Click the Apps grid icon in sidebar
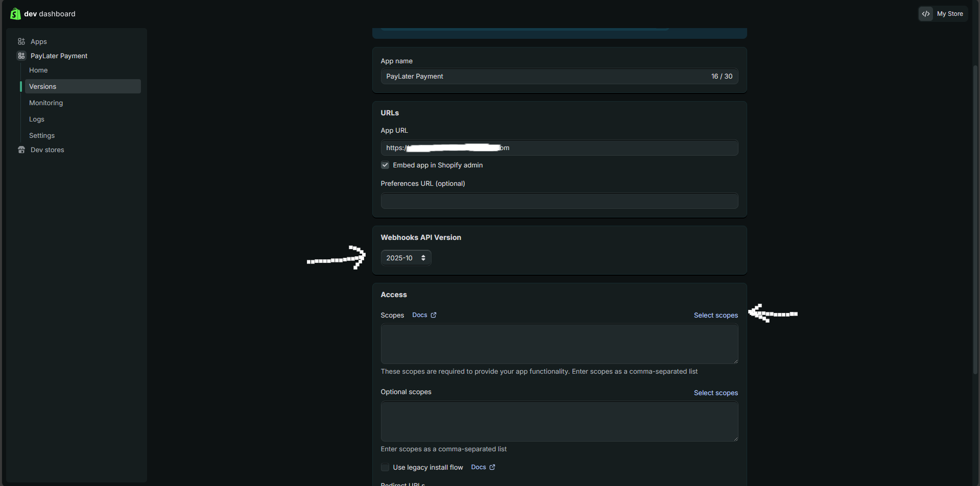Viewport: 980px width, 486px height. [21, 41]
